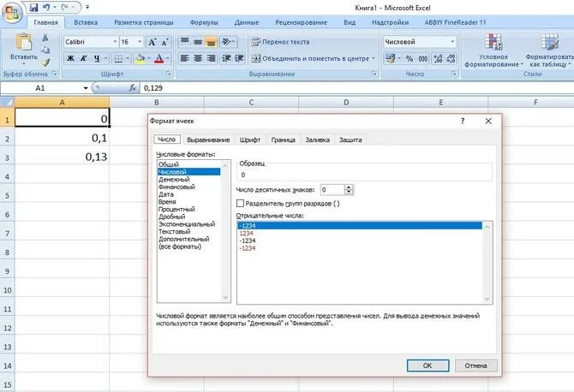Select the Денежный number format

click(174, 180)
